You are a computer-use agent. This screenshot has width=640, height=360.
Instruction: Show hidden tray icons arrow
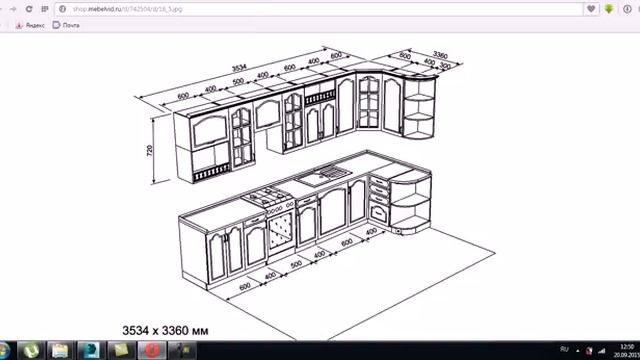click(x=578, y=351)
